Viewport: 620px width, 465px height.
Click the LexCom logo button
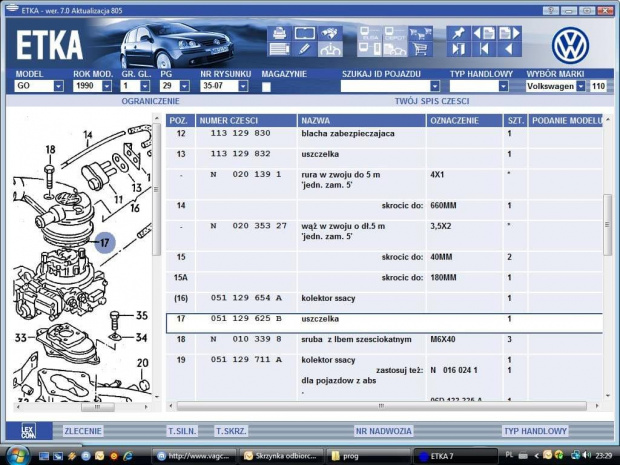pos(29,431)
